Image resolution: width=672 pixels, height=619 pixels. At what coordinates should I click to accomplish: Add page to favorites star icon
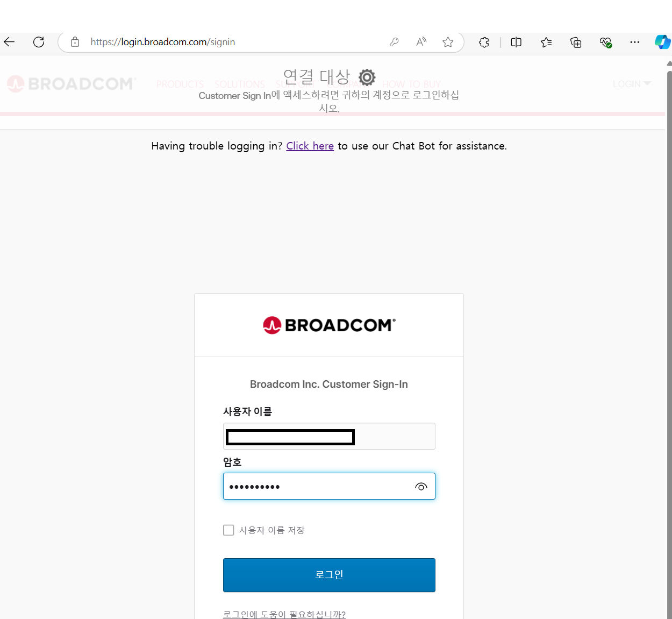[x=448, y=42]
